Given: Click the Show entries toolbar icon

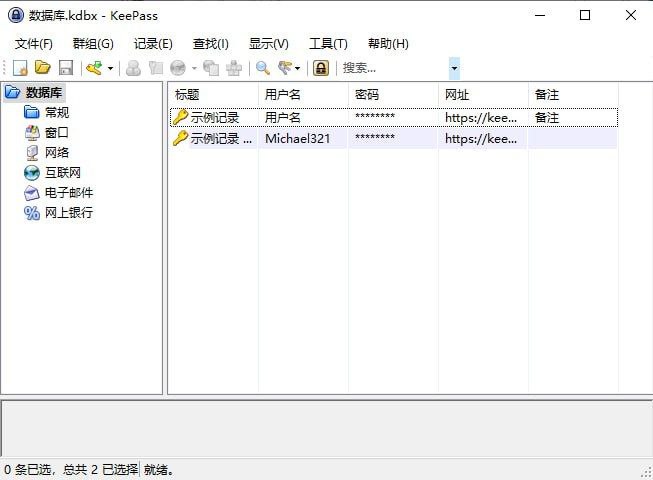Looking at the screenshot, I should pyautogui.click(x=285, y=68).
